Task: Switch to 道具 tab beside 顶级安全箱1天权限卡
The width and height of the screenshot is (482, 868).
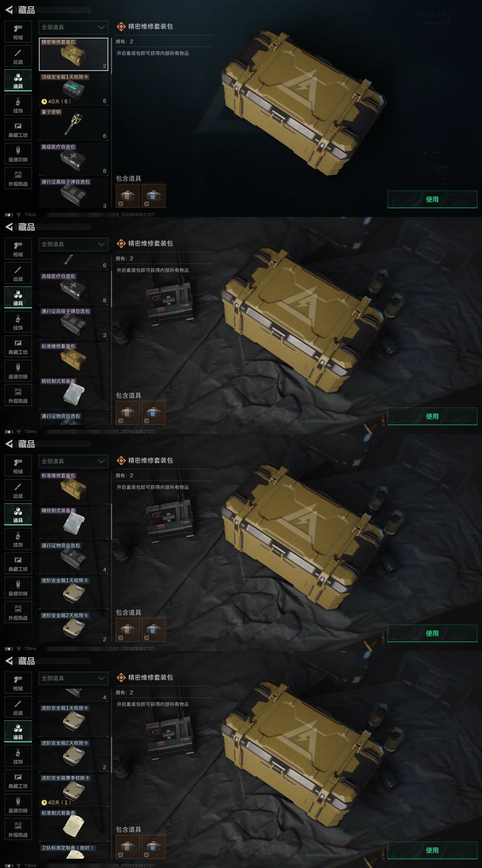Action: 18,80
